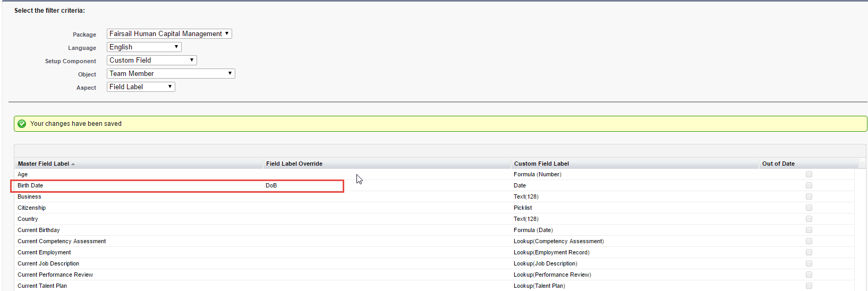Click the Current Employment override cell
The width and height of the screenshot is (868, 291).
387,252
